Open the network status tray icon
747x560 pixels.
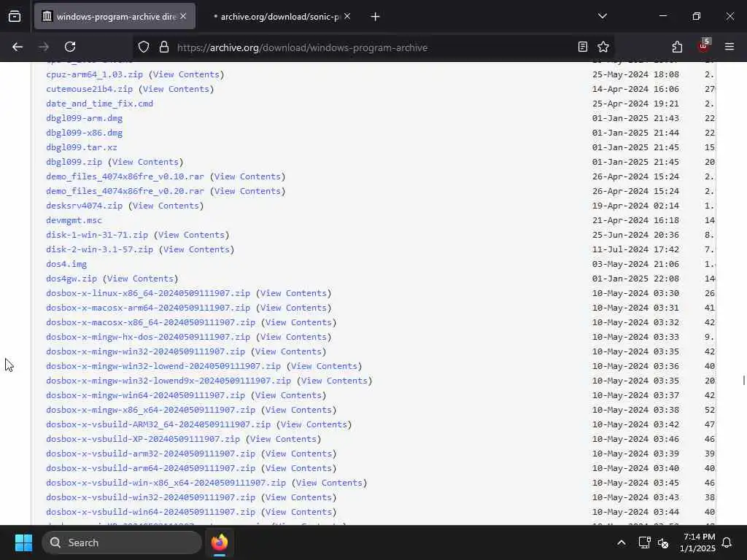point(644,542)
